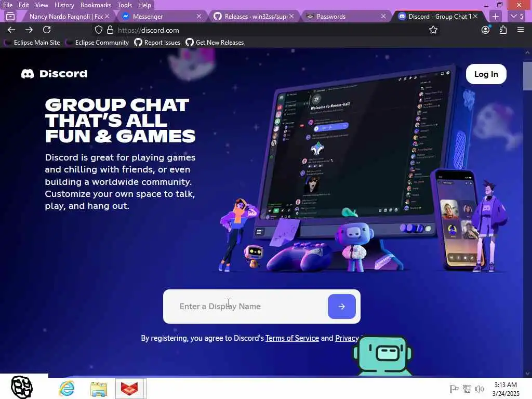532x399 pixels.
Task: Open the Start menu button on the taskbar
Action: (22, 387)
